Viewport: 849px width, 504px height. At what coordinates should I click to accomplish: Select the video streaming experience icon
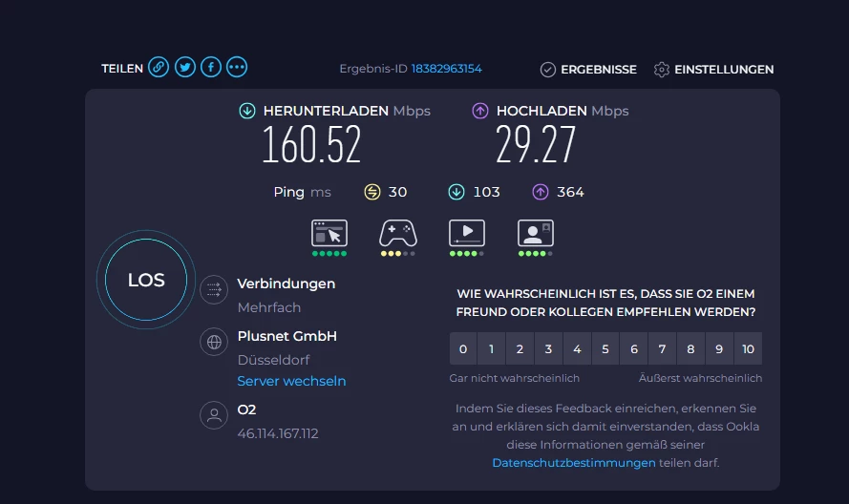[x=467, y=233]
